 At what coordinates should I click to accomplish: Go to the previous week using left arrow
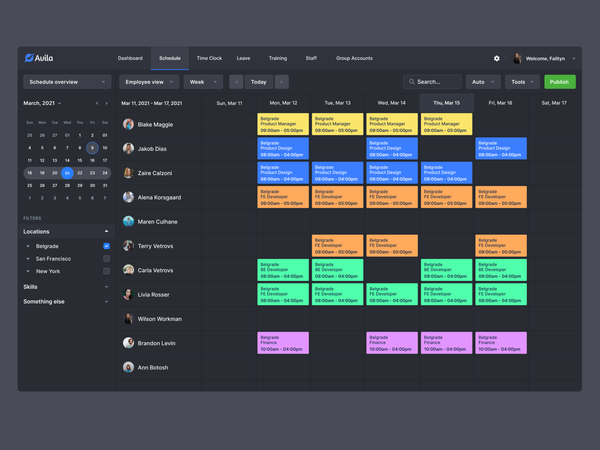coord(236,82)
